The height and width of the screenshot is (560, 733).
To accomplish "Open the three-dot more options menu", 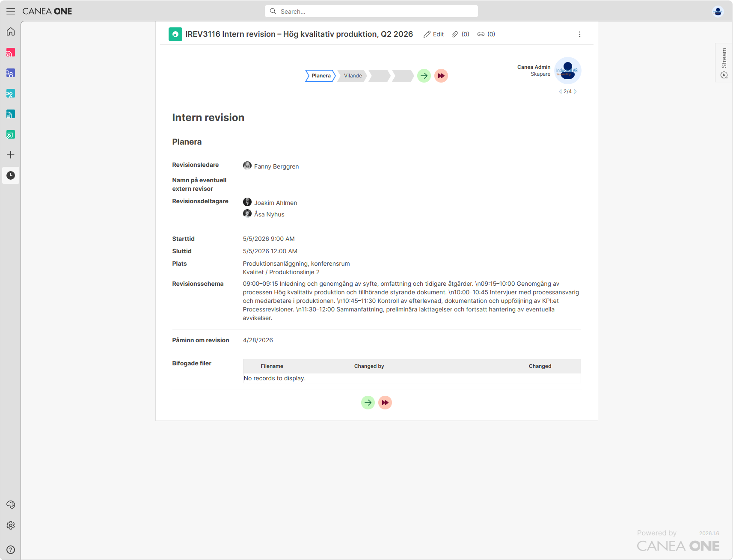I will [x=580, y=34].
